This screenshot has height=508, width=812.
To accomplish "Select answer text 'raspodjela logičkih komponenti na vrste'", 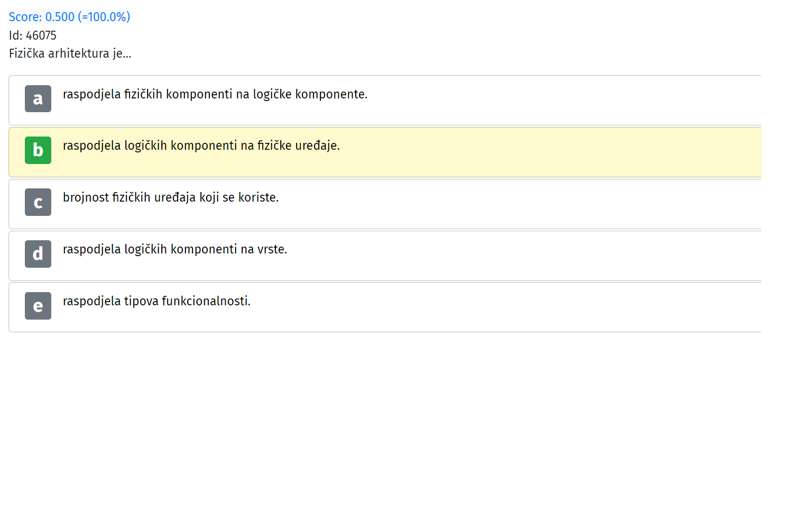I will 175,249.
